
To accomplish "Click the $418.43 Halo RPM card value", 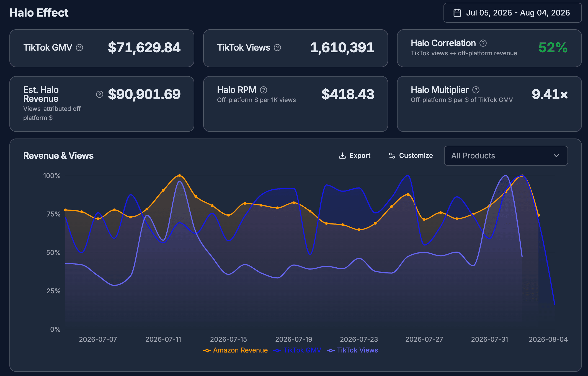I will [x=348, y=94].
